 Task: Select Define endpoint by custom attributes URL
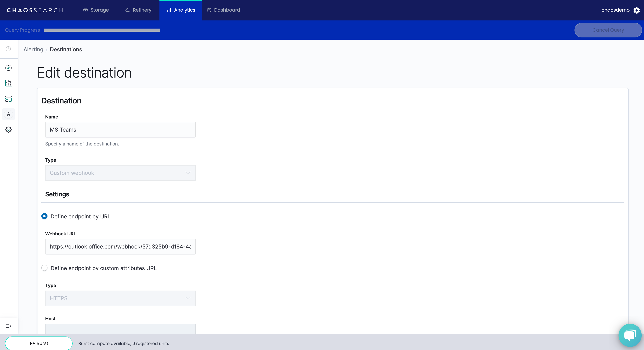pyautogui.click(x=45, y=268)
